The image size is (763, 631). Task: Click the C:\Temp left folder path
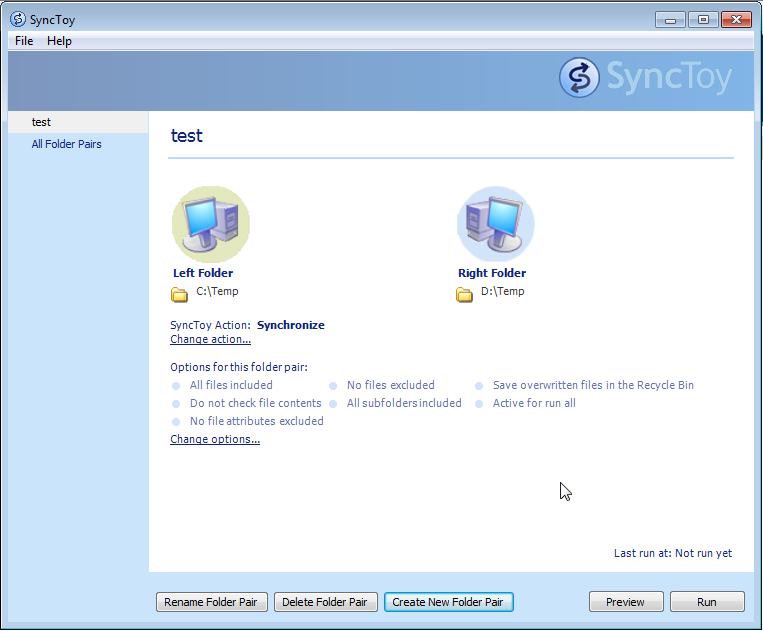click(218, 291)
